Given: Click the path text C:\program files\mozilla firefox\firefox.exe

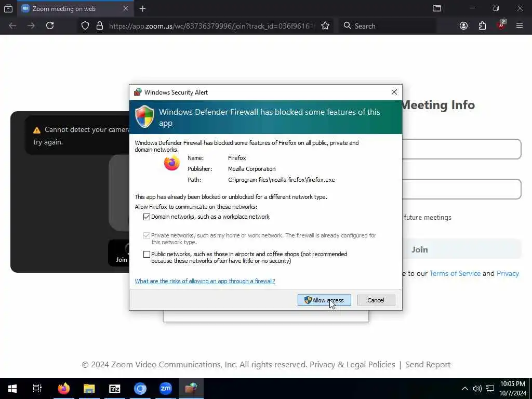Looking at the screenshot, I should point(281,180).
